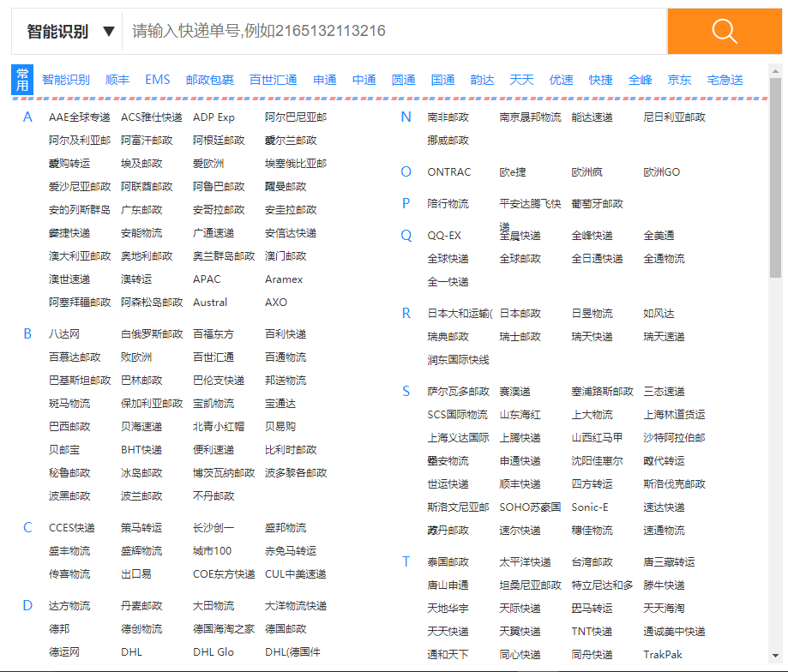Select 韵达 in the top courier row

pos(482,80)
